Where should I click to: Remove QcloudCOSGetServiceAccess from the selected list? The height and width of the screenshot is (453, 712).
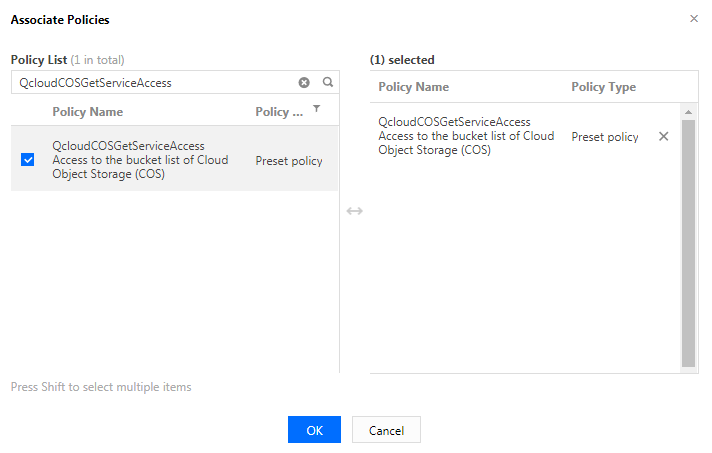tap(663, 136)
